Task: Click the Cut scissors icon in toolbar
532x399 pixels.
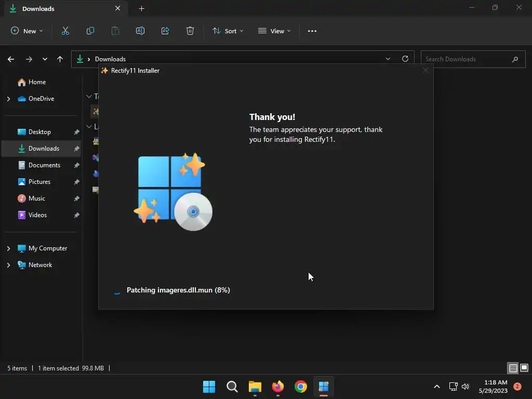Action: point(65,31)
